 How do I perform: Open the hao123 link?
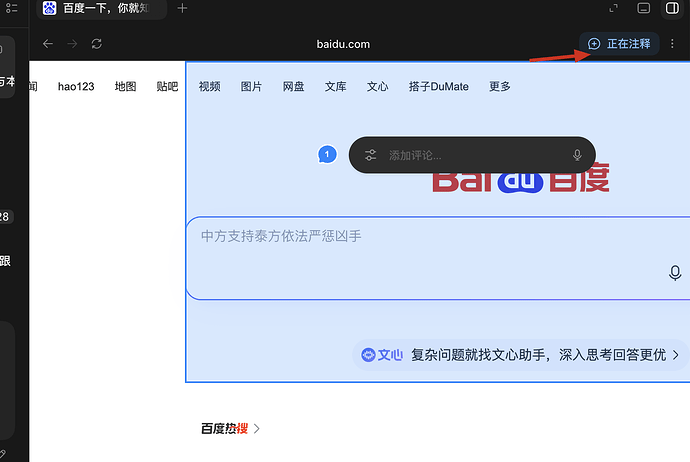click(76, 86)
